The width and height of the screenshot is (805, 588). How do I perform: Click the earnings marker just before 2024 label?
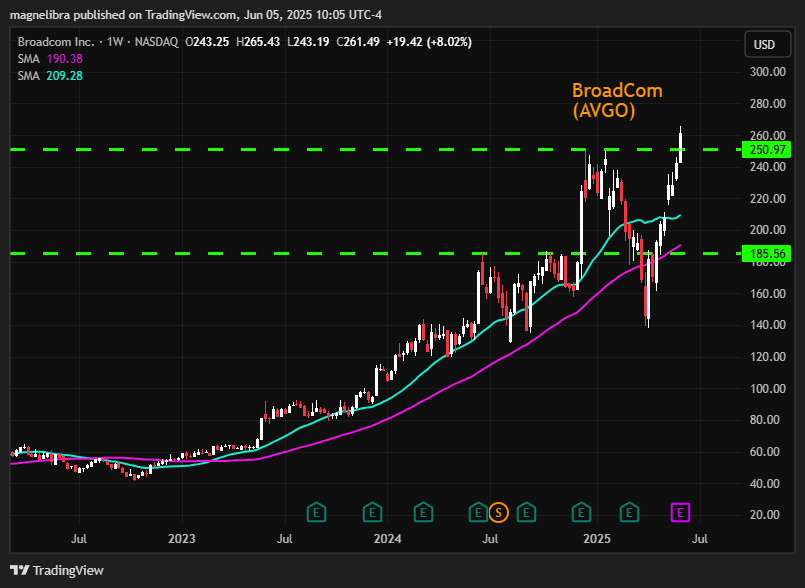pyautogui.click(x=372, y=513)
